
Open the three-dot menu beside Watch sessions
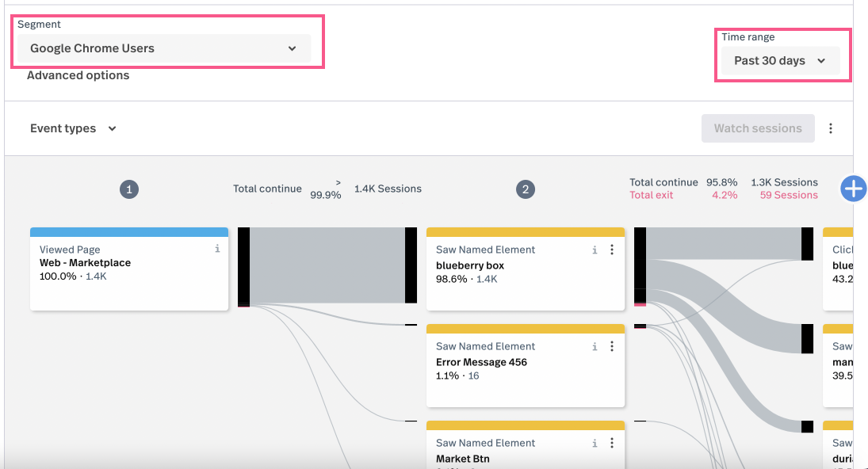831,128
